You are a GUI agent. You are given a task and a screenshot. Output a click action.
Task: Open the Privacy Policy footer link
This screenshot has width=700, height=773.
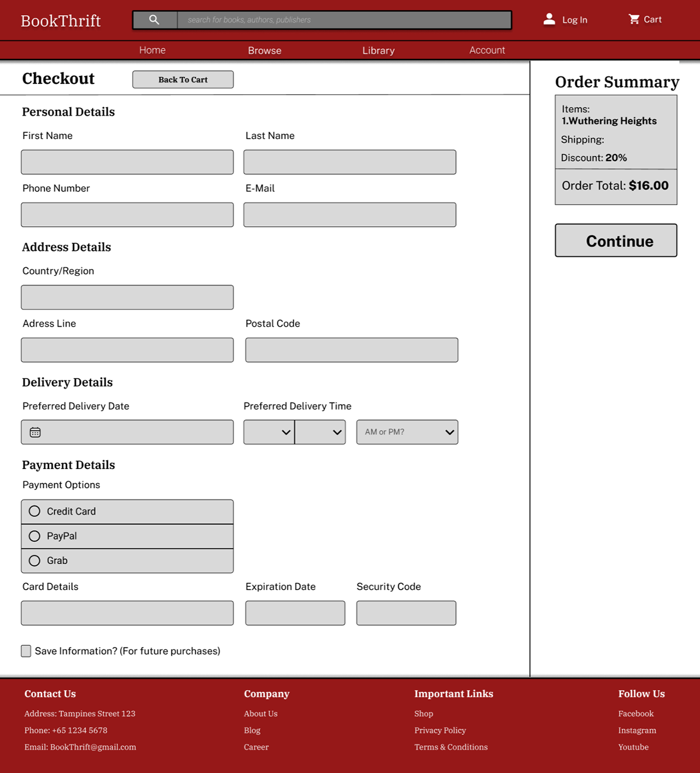pos(440,730)
